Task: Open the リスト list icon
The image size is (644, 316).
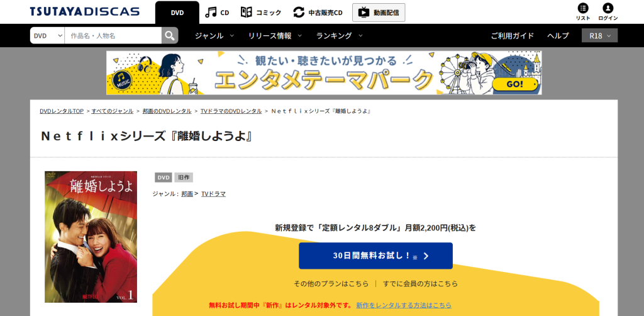Action: pyautogui.click(x=583, y=8)
